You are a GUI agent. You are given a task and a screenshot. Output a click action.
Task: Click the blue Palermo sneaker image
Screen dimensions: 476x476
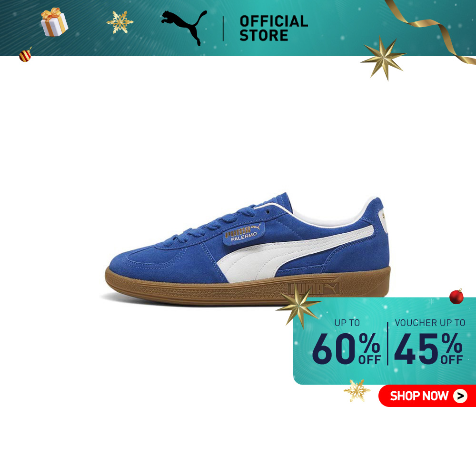coord(248,249)
